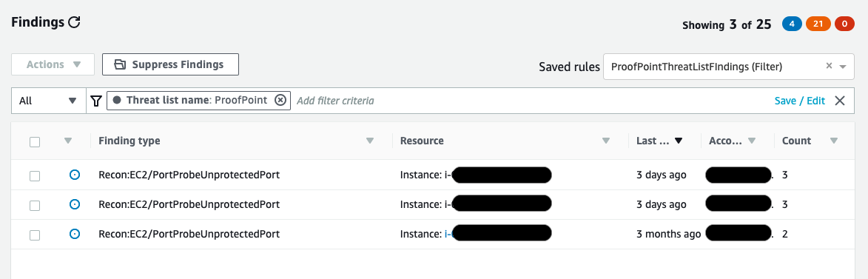Click the filter funnel icon

click(96, 101)
